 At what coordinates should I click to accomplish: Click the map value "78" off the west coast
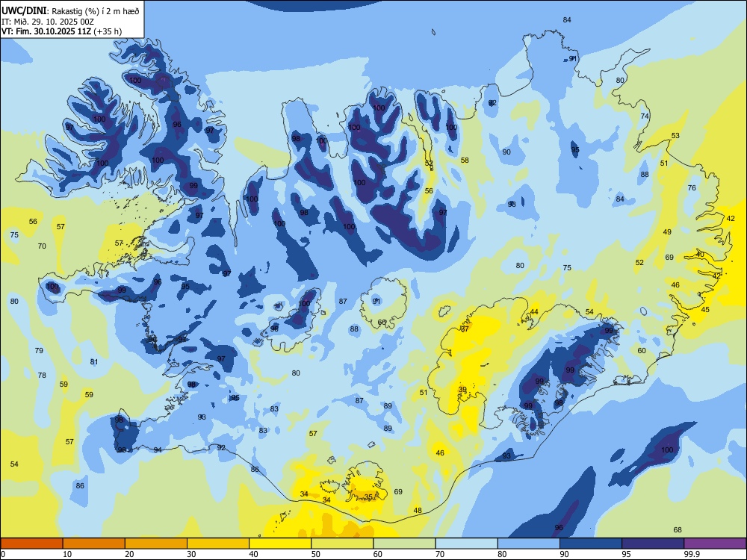(42, 376)
